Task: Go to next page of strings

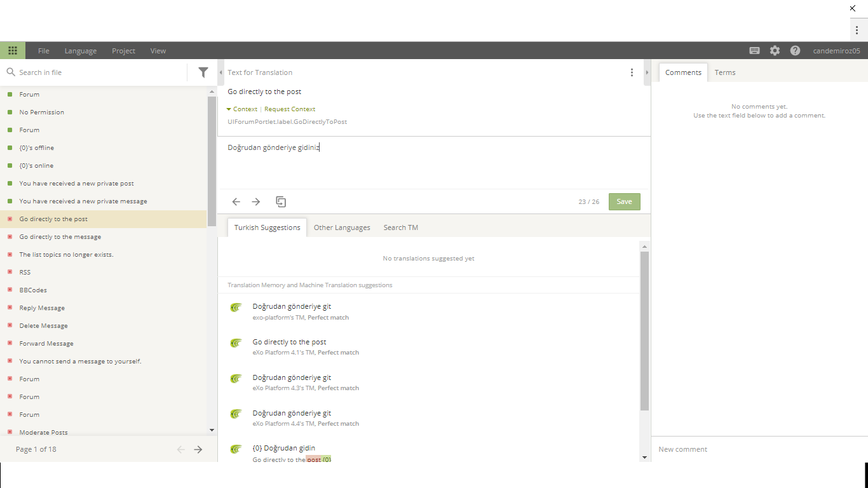Action: click(198, 449)
